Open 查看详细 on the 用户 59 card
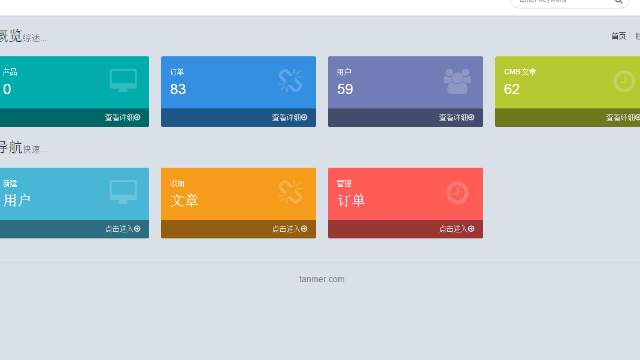Image resolution: width=640 pixels, height=360 pixels. 456,118
